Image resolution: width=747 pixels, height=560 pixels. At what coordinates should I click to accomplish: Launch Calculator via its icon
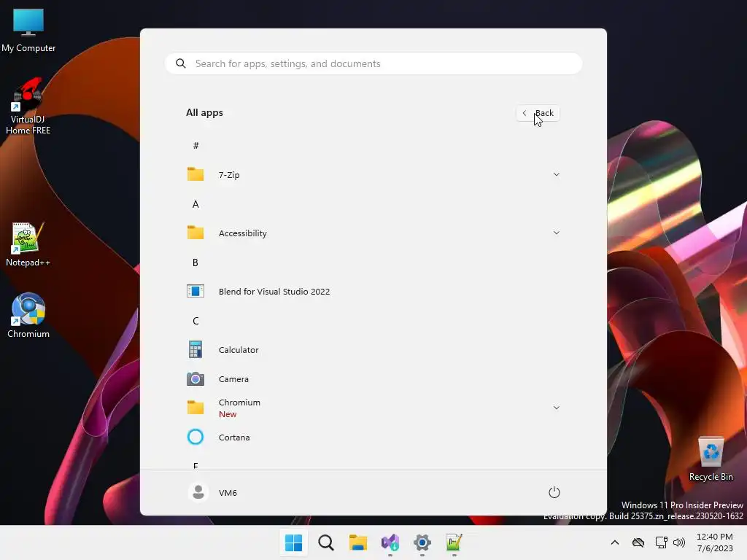(x=196, y=349)
